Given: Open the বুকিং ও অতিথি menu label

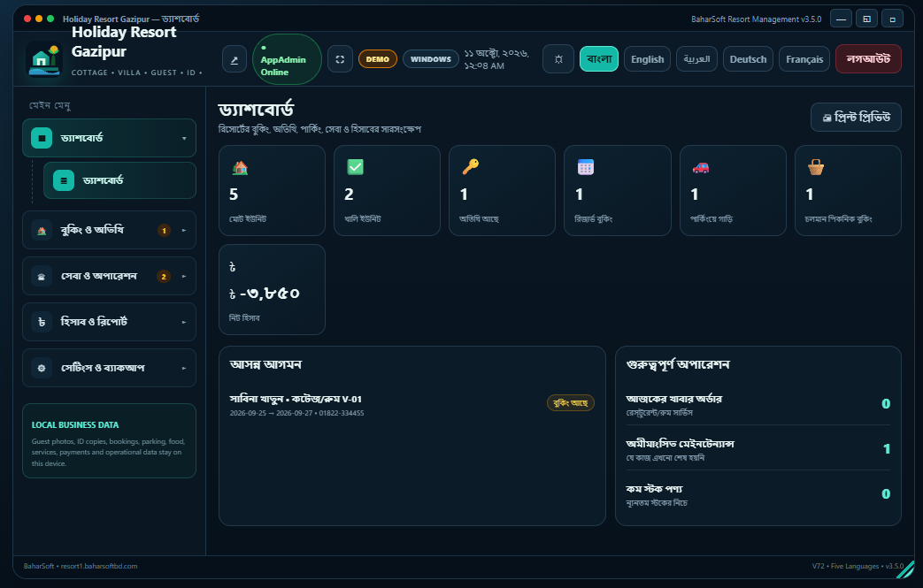Looking at the screenshot, I should 92,230.
